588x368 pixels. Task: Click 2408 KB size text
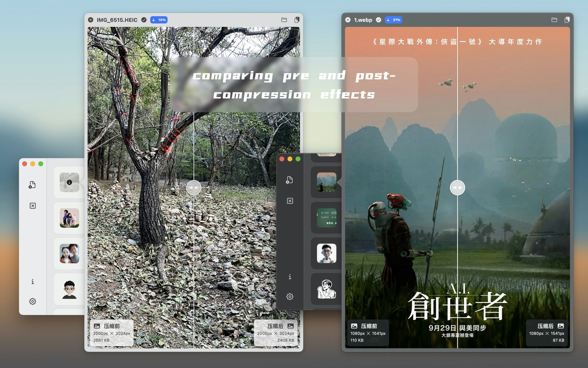(x=286, y=340)
